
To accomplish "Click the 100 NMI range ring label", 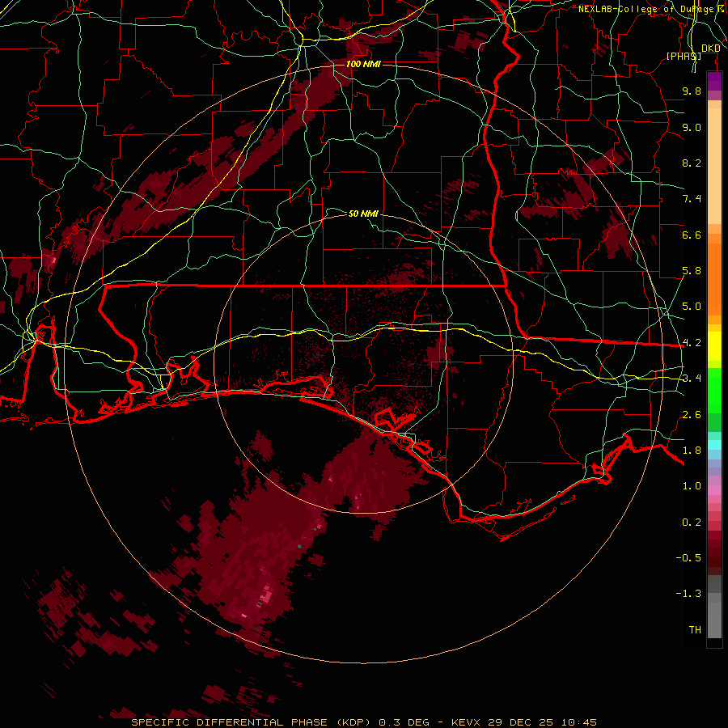I will (363, 64).
